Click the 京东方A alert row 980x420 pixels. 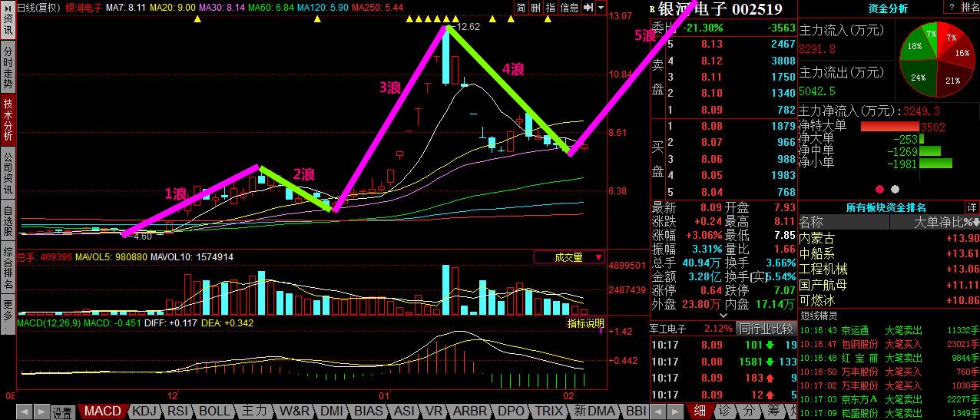[889, 399]
